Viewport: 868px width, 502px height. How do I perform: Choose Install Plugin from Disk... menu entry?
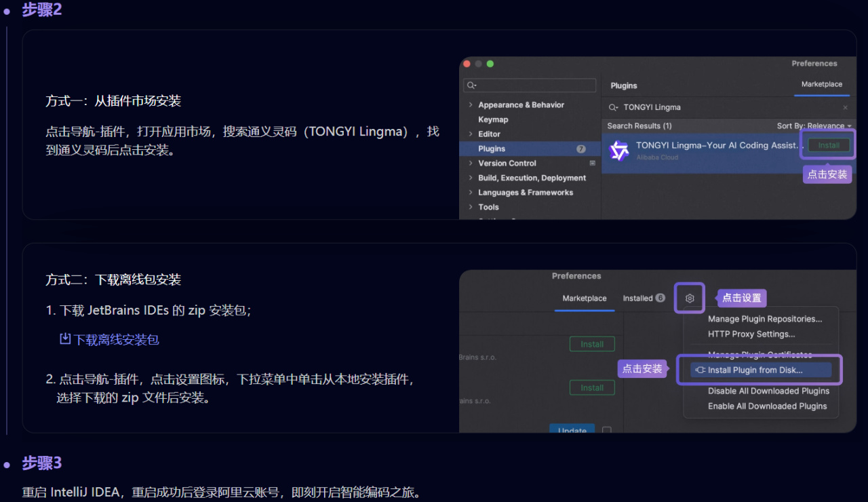coord(761,370)
